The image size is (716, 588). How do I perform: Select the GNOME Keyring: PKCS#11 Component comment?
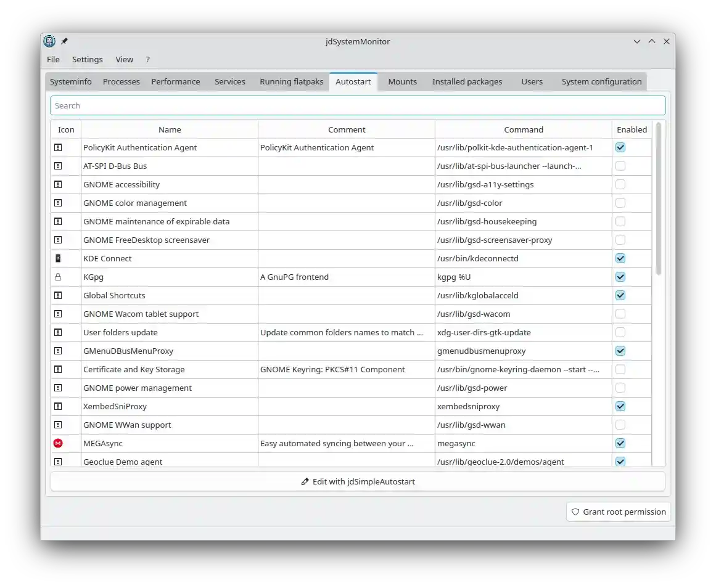347,369
